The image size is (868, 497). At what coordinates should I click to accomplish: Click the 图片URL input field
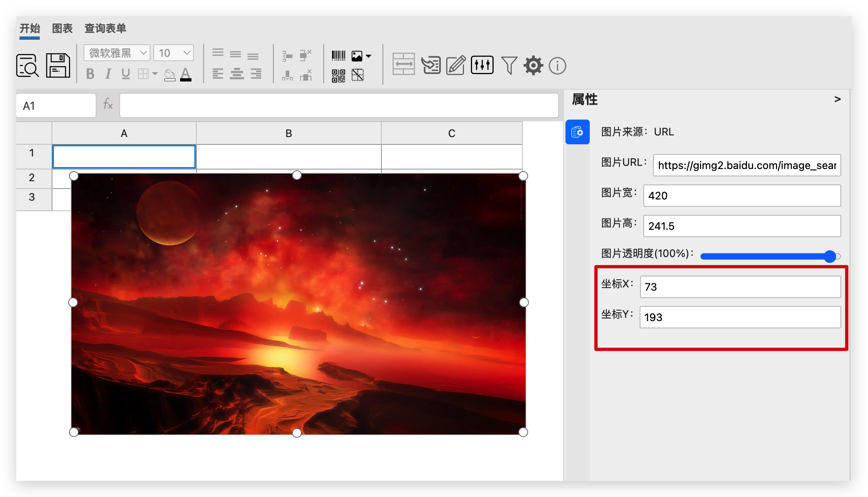(x=747, y=165)
